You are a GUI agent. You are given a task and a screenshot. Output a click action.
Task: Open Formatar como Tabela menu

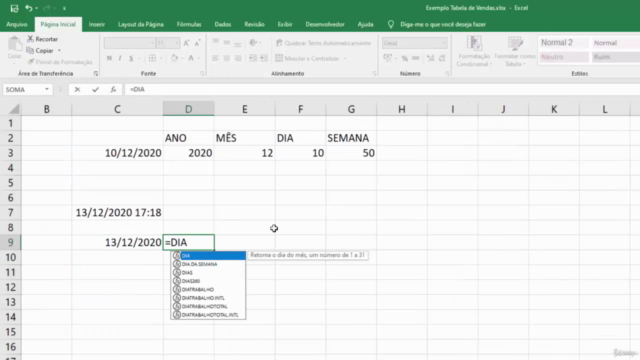pos(515,51)
